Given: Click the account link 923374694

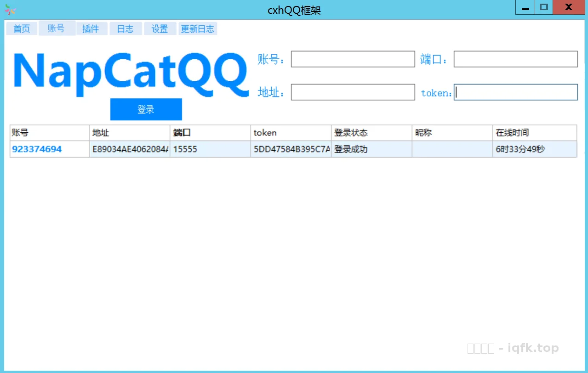Looking at the screenshot, I should 36,149.
